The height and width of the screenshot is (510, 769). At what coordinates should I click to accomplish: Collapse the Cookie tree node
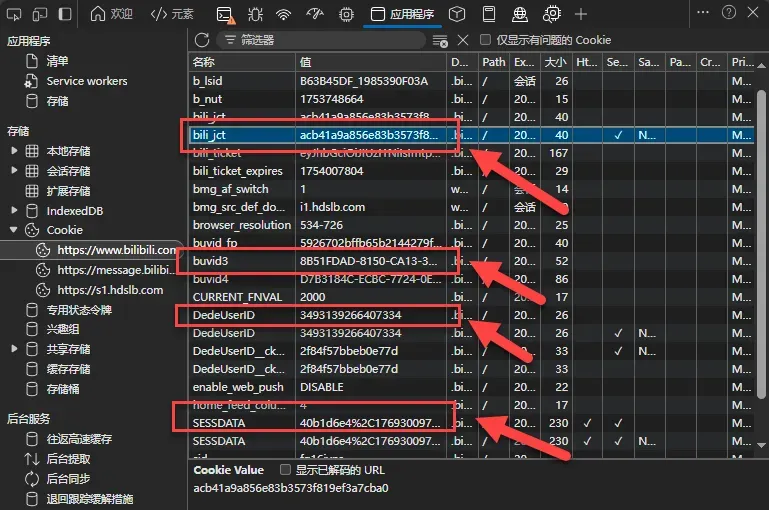tap(14, 230)
